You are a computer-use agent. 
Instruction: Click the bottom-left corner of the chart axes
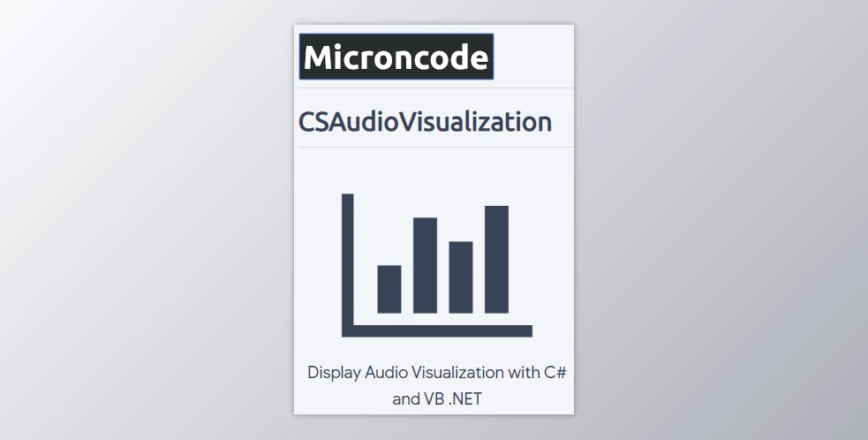click(348, 330)
